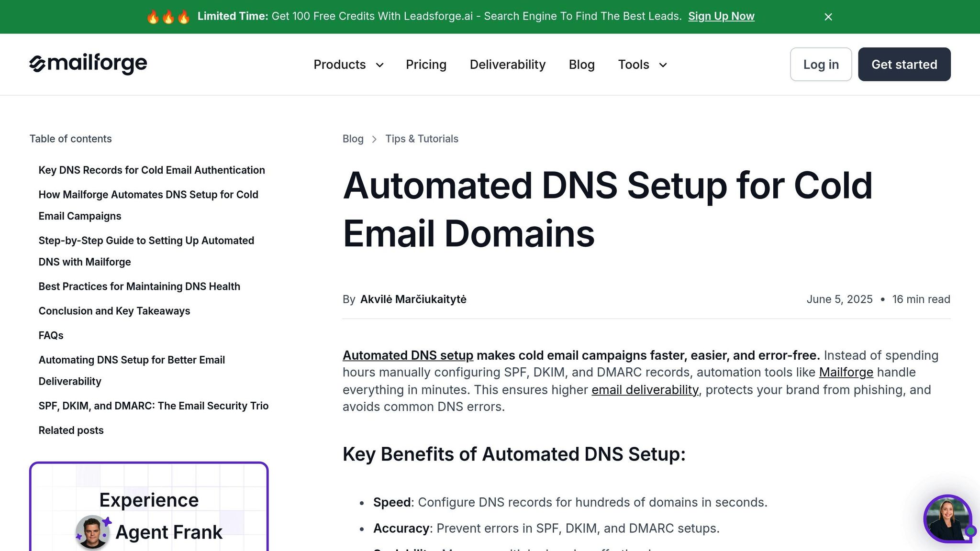Click the Agent Frank avatar image

[x=92, y=531]
